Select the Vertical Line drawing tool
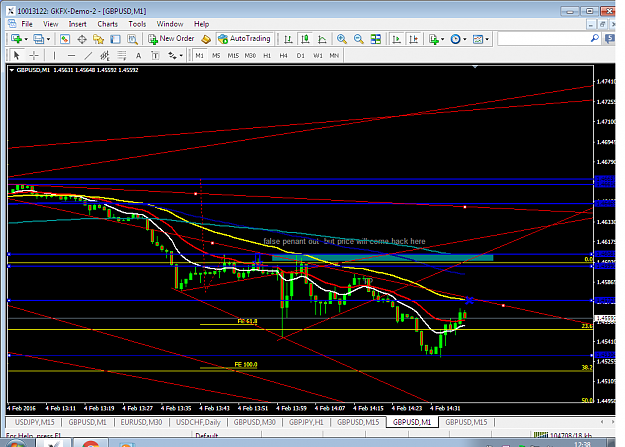Screen dimensions: 625x447 click(x=54, y=55)
